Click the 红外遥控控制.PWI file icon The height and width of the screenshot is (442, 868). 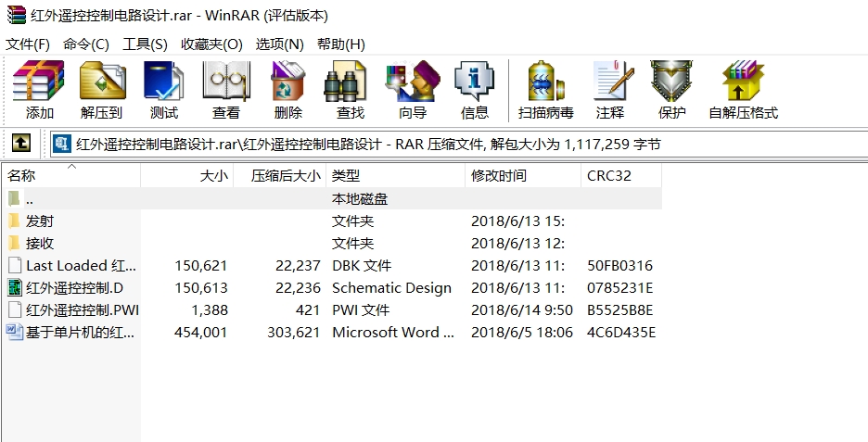click(x=15, y=309)
